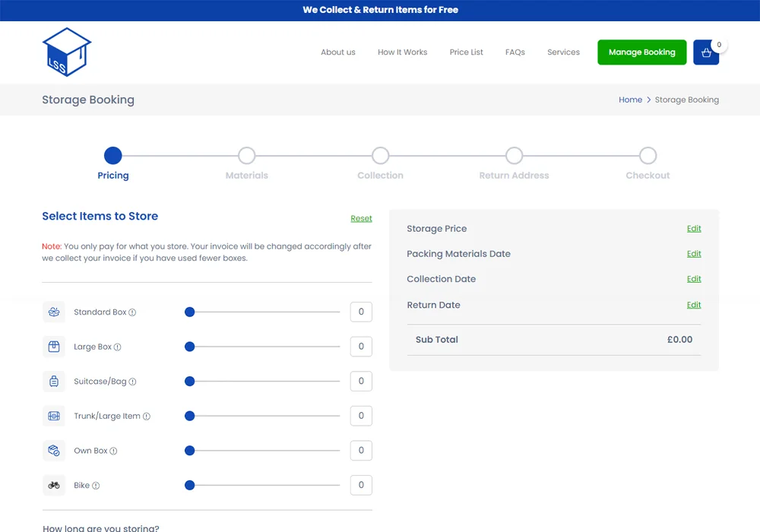
Task: Open the How It Works page
Action: (x=402, y=52)
